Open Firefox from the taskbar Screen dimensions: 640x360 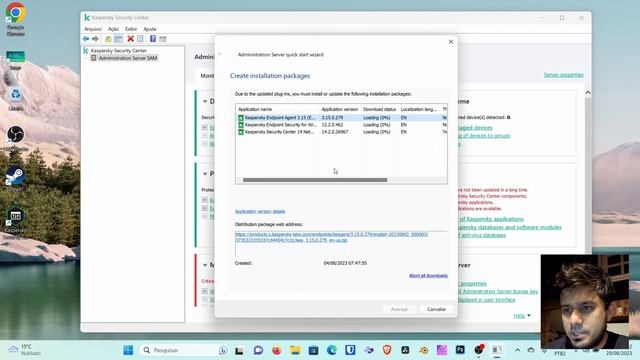click(277, 350)
